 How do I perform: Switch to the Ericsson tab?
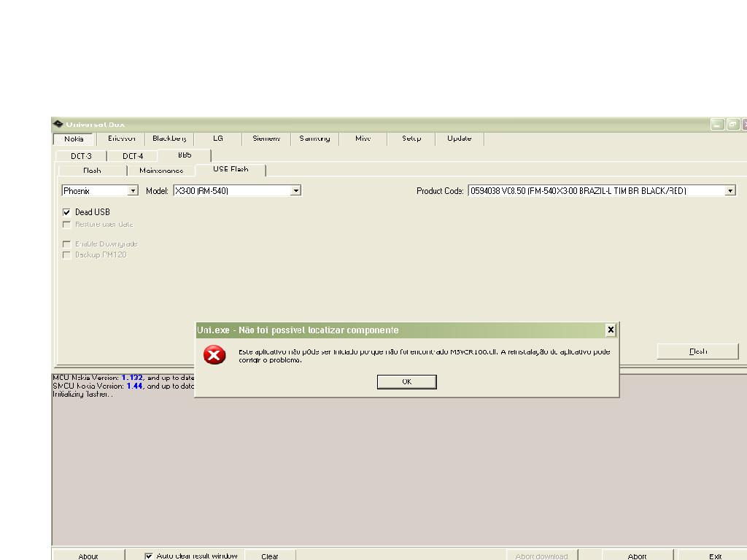click(x=122, y=139)
